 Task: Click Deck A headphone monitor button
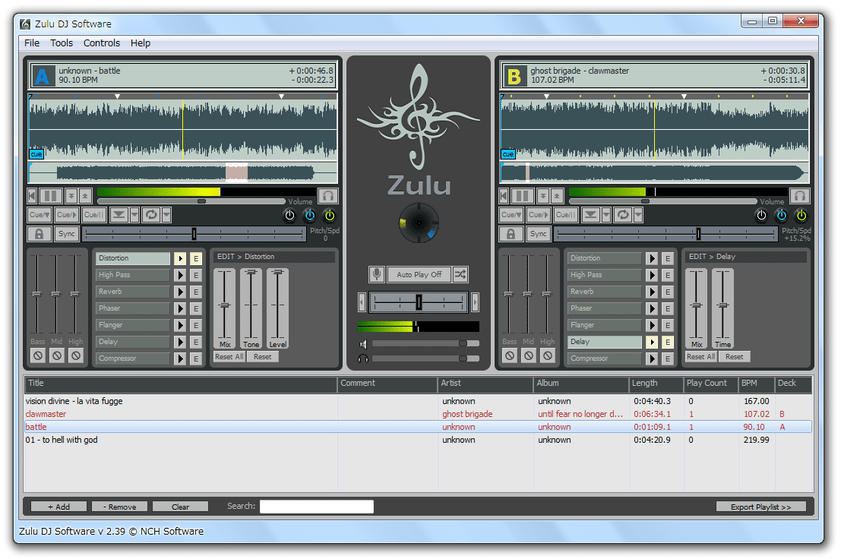point(328,196)
